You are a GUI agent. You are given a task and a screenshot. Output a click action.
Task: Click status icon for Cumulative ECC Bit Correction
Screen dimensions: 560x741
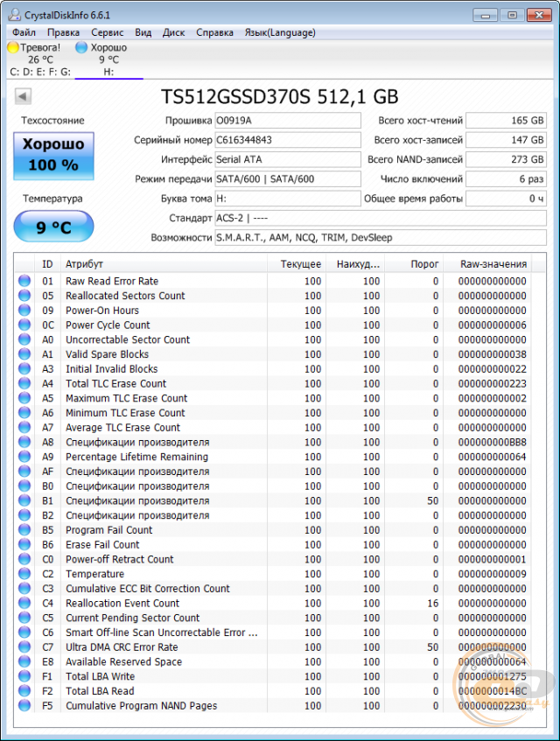click(x=24, y=589)
